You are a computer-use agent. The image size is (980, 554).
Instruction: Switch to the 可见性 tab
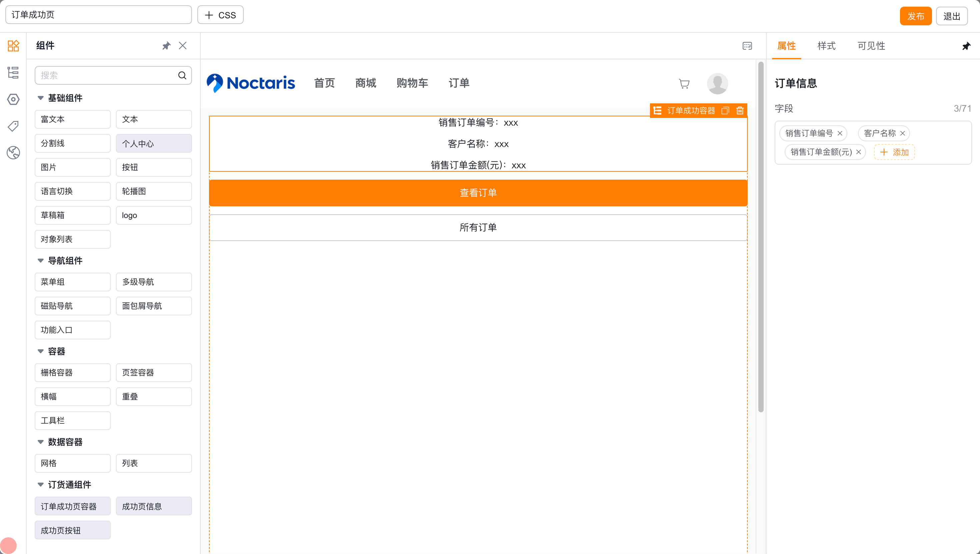tap(871, 46)
